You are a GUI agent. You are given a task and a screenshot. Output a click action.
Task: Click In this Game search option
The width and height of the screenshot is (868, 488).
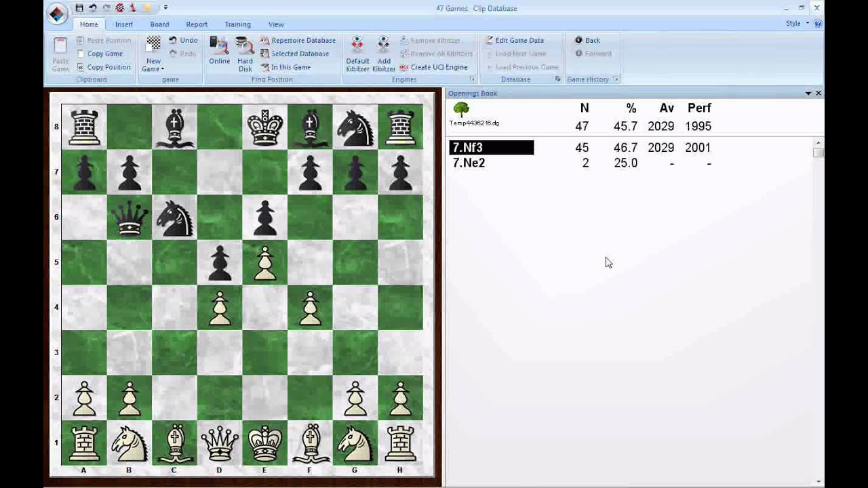pos(286,67)
